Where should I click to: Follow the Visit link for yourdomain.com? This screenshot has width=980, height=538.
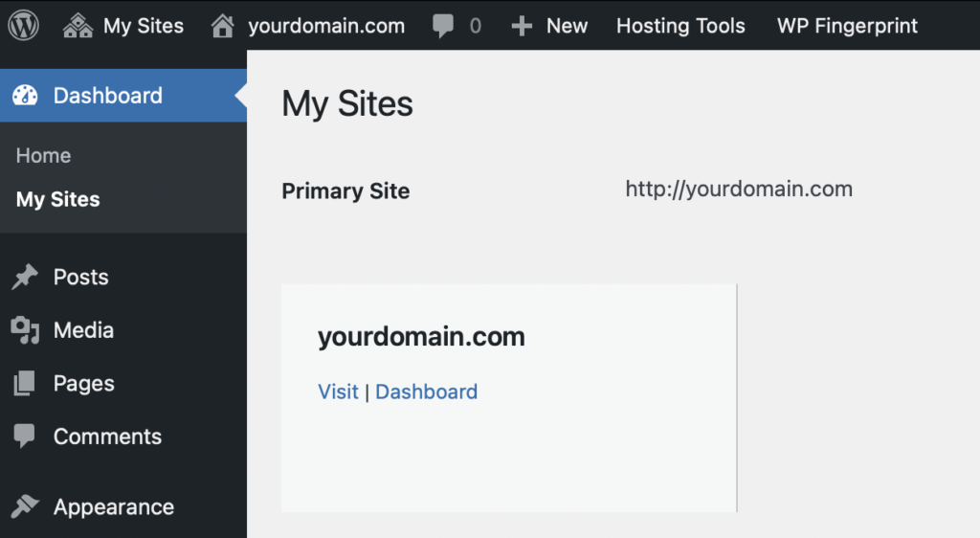(338, 392)
